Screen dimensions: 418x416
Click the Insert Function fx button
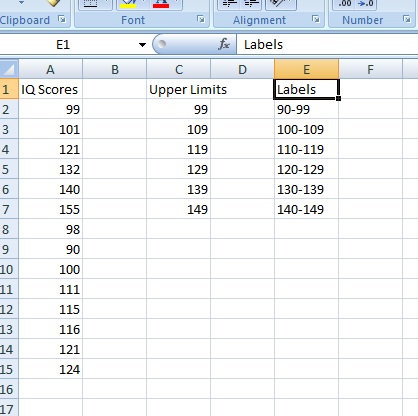tap(224, 44)
